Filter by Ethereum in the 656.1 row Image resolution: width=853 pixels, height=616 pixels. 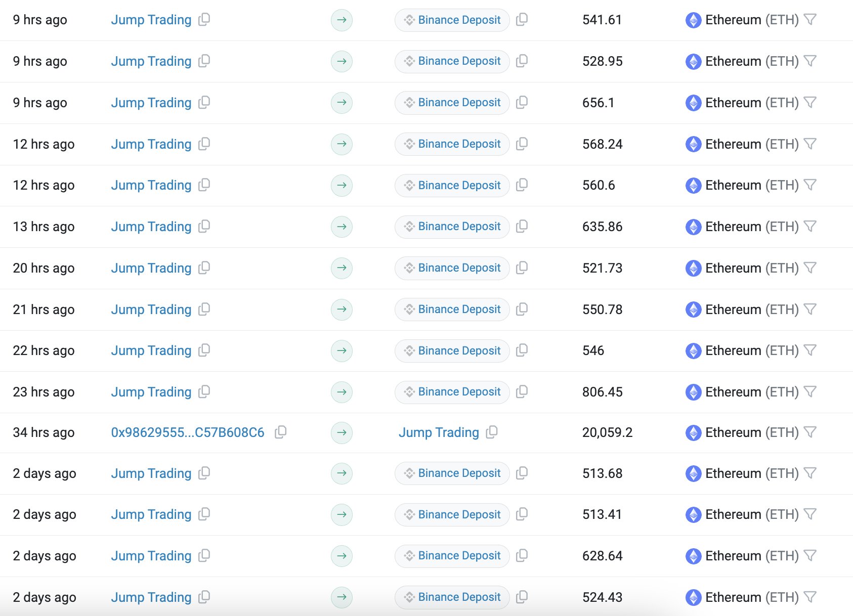tap(810, 103)
